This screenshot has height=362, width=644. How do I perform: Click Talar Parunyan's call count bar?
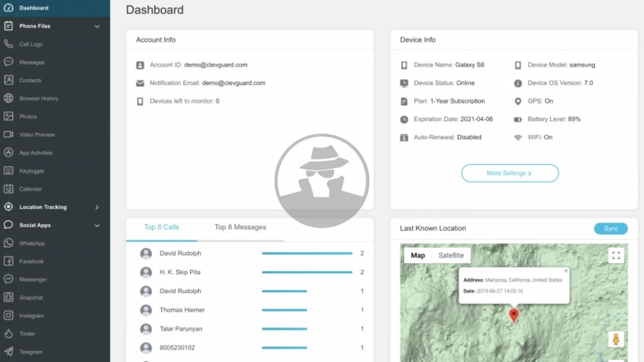point(284,329)
